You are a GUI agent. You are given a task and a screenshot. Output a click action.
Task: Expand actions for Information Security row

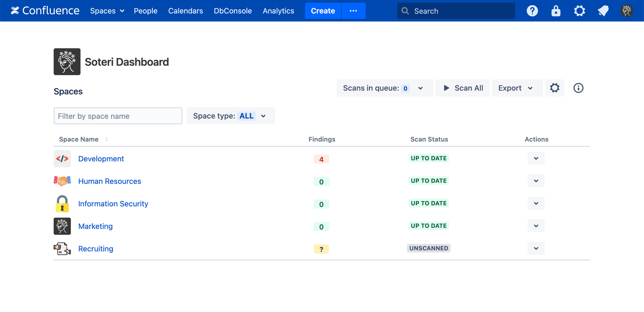536,203
